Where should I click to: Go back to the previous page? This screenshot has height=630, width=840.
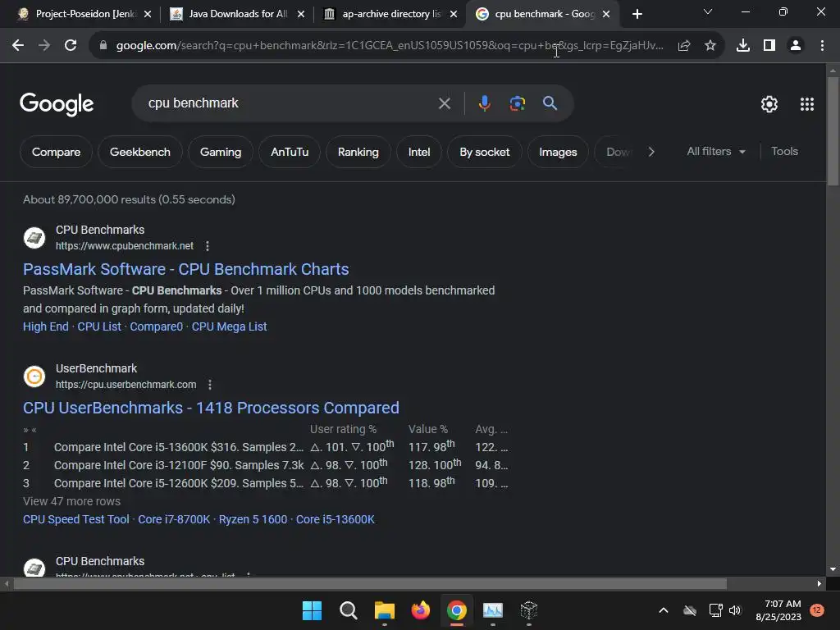tap(18, 46)
